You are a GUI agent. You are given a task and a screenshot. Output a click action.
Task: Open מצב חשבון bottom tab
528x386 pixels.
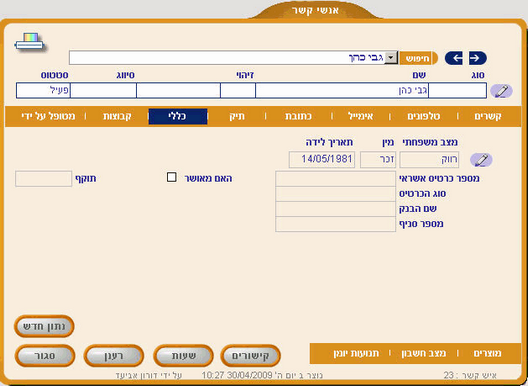(423, 353)
